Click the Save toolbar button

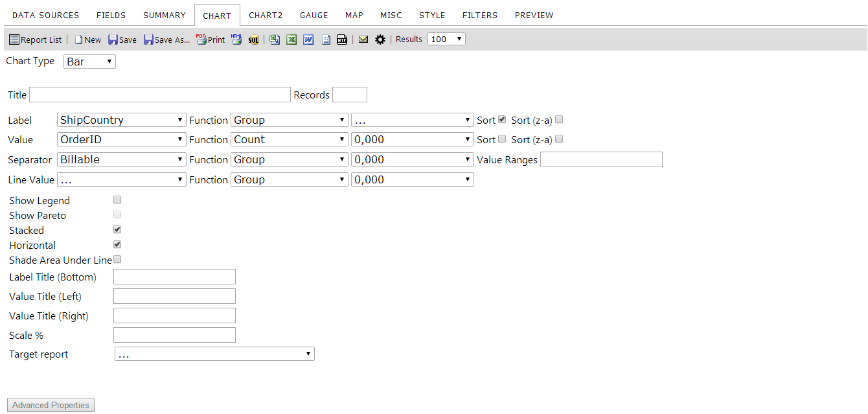[x=122, y=40]
